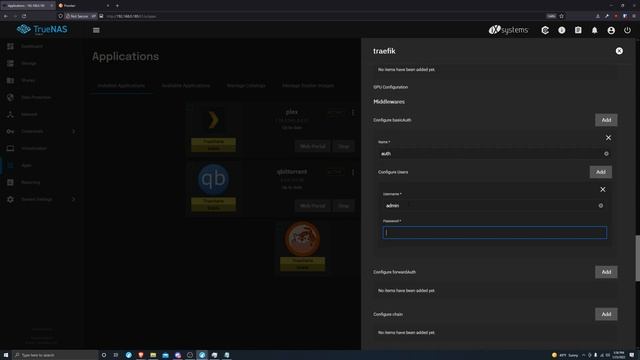Open Web Portal for plex
The width and height of the screenshot is (640, 360).
coord(313,146)
